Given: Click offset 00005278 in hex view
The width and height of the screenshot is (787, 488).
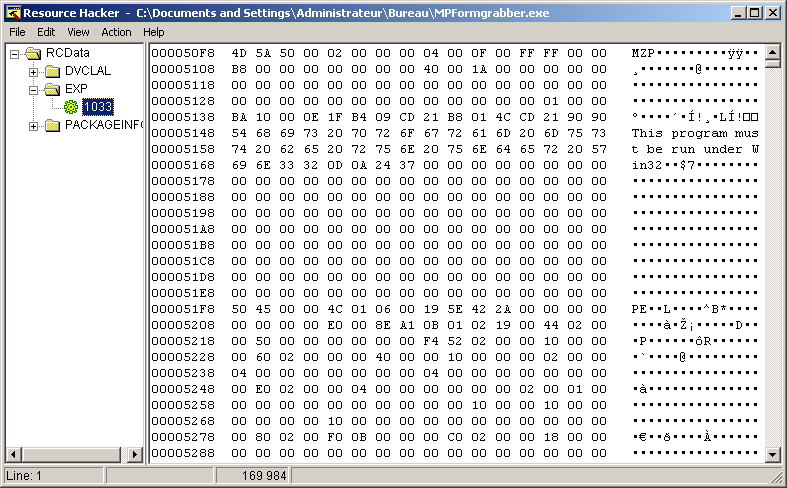Looking at the screenshot, I should (x=183, y=437).
